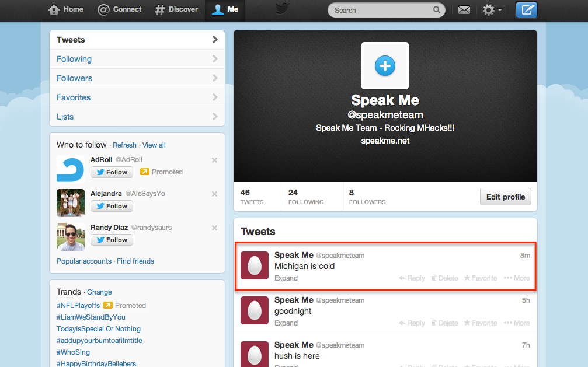The width and height of the screenshot is (588, 367).
Task: View the 24 Following count
Action: 306,197
